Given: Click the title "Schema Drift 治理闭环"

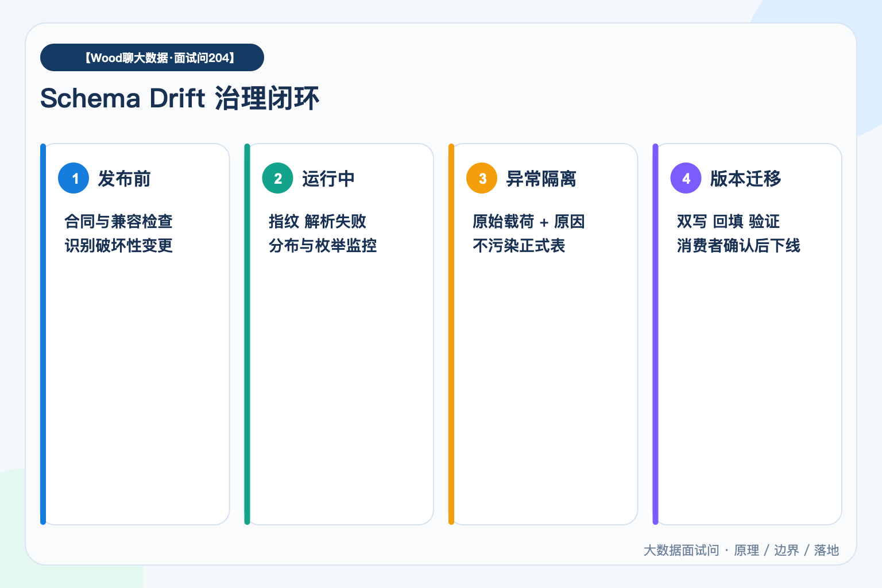Looking at the screenshot, I should click(180, 98).
